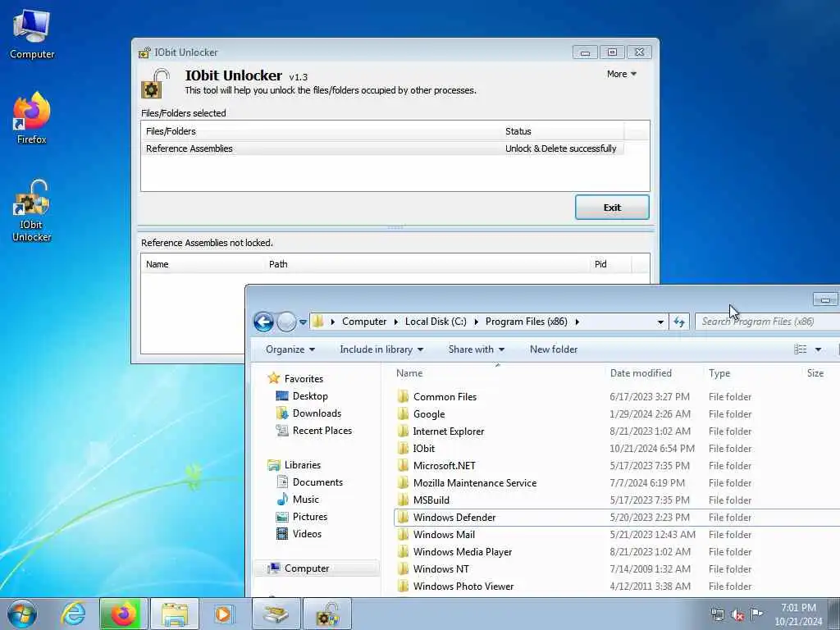This screenshot has height=630, width=840.
Task: Open the More dropdown in IObit Unlocker
Action: pyautogui.click(x=622, y=74)
